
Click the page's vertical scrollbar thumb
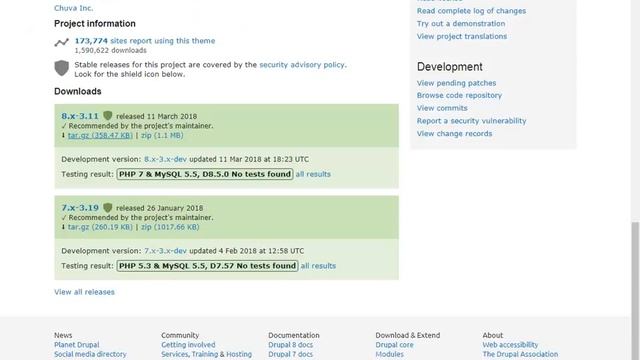point(635,291)
